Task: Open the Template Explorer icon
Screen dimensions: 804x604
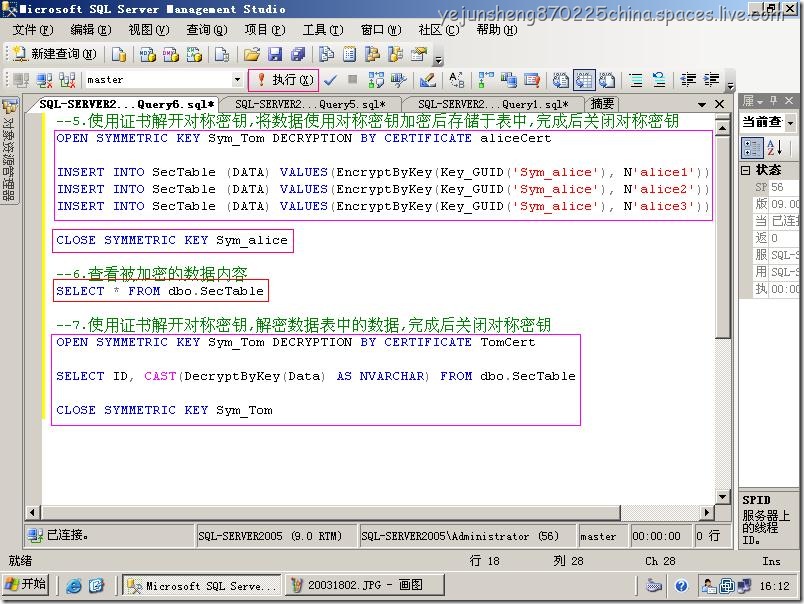Action: click(396, 54)
